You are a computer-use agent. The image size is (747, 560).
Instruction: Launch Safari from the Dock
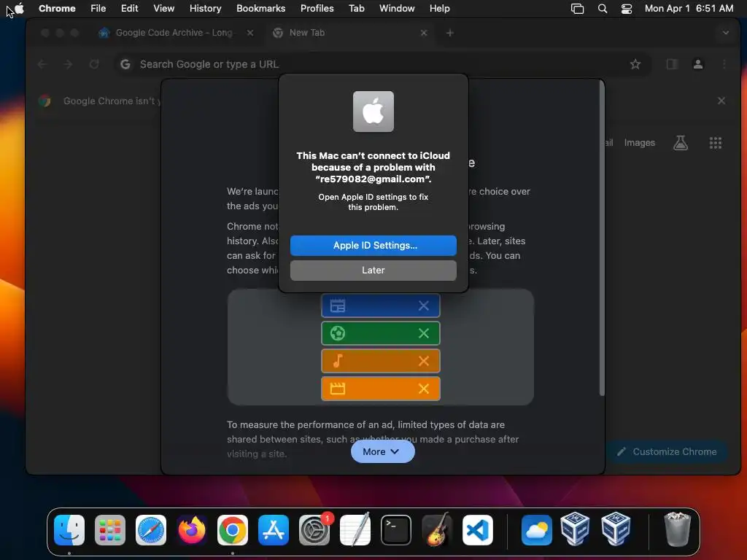151,530
